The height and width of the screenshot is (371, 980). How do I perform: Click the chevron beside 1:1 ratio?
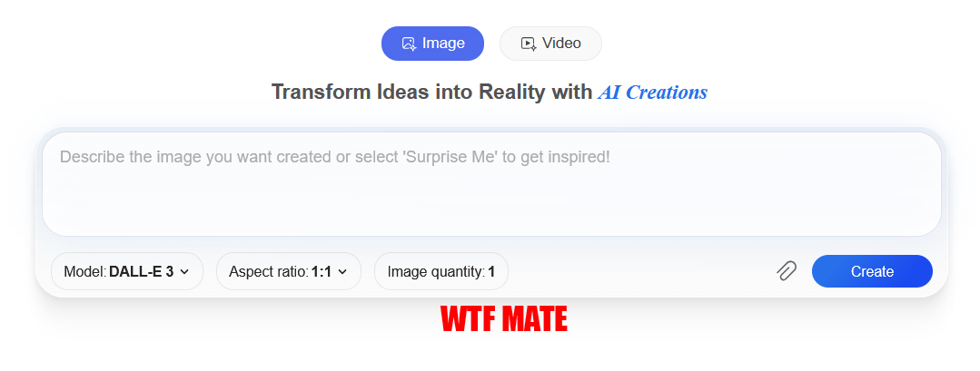click(342, 272)
